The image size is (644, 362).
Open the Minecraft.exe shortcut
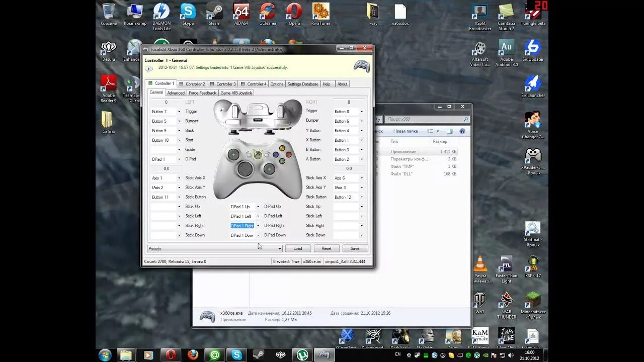(533, 306)
